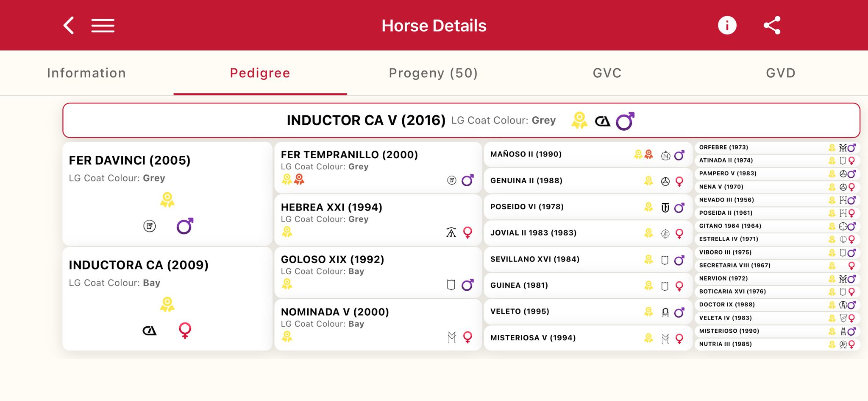
Task: Open the Progeny (50) tab
Action: pos(433,73)
